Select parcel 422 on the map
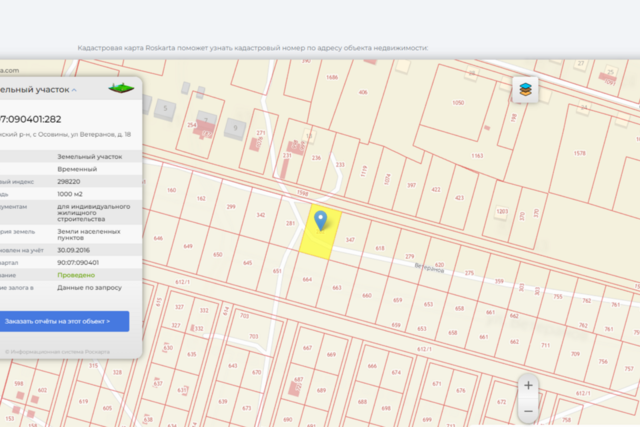Image resolution: width=640 pixels, height=427 pixels. pos(436,189)
